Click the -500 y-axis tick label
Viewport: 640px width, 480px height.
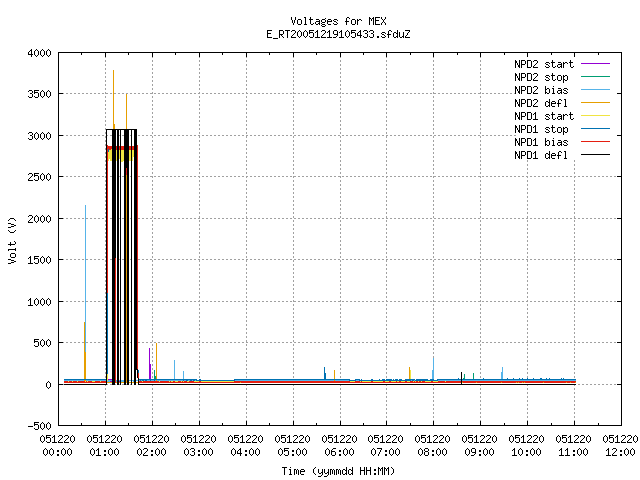point(40,426)
